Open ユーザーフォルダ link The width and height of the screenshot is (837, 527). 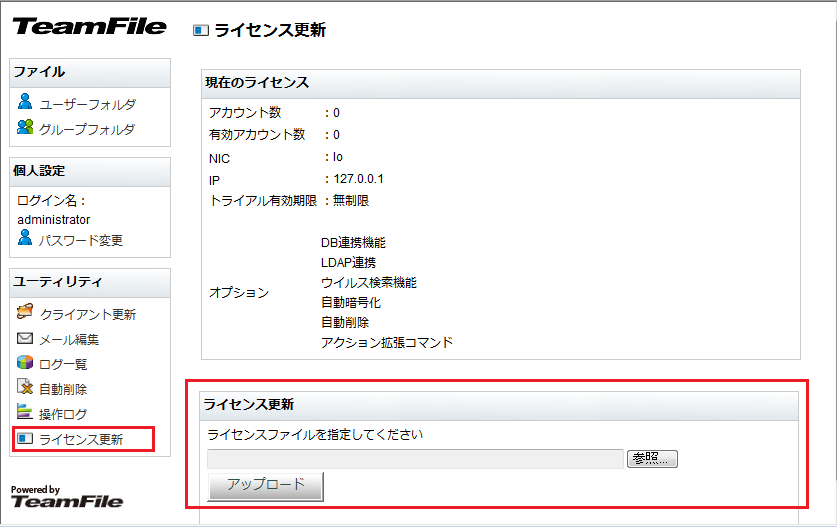pos(87,104)
